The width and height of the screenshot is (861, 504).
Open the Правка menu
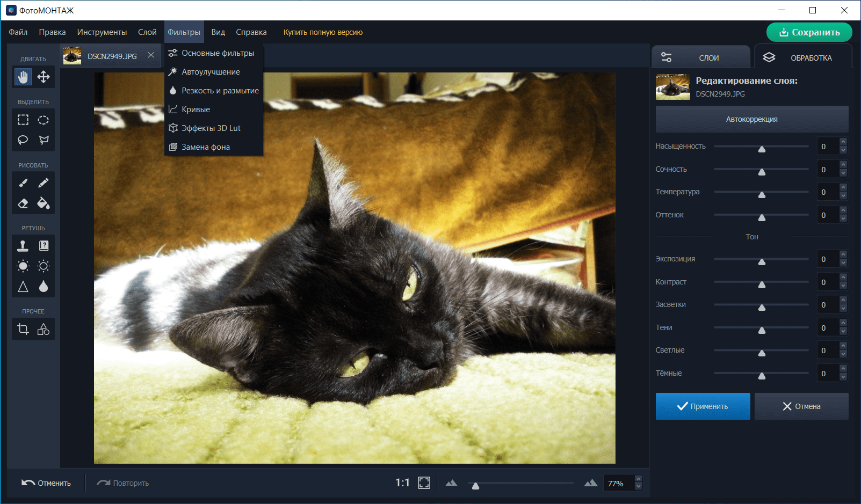52,32
